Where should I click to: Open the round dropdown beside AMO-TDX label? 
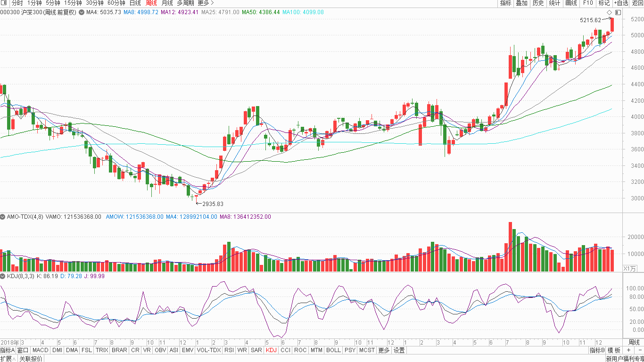coord(3,217)
